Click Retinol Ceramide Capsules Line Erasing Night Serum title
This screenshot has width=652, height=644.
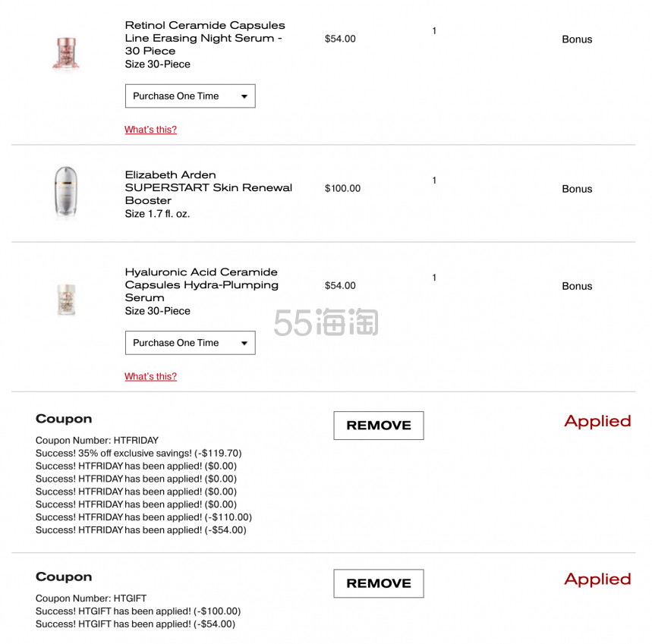(205, 38)
